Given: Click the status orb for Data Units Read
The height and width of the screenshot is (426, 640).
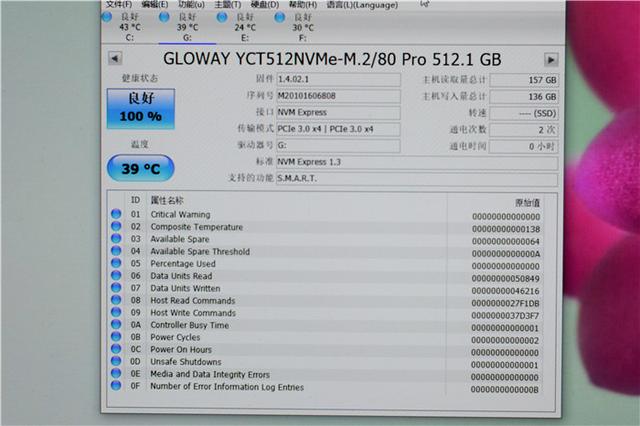Looking at the screenshot, I should (116, 275).
